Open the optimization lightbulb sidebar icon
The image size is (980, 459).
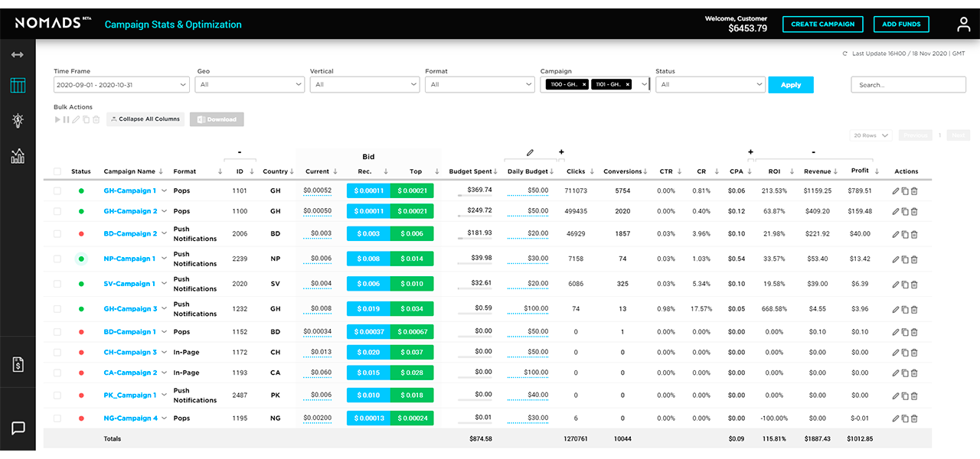coord(18,120)
